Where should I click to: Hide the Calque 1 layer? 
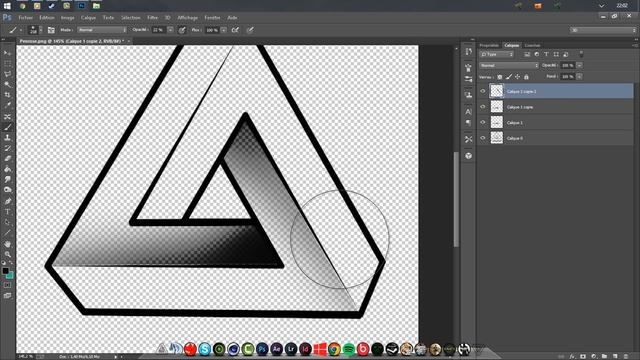click(x=483, y=122)
